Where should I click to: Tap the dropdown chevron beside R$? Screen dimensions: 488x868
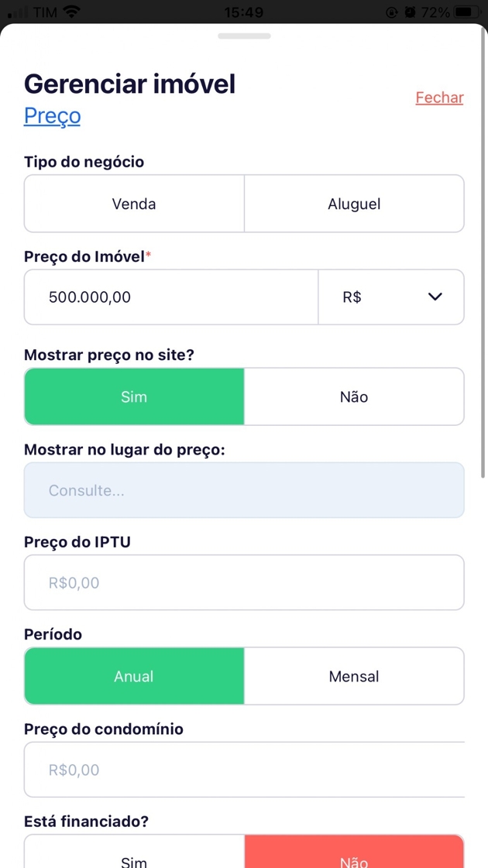click(435, 297)
